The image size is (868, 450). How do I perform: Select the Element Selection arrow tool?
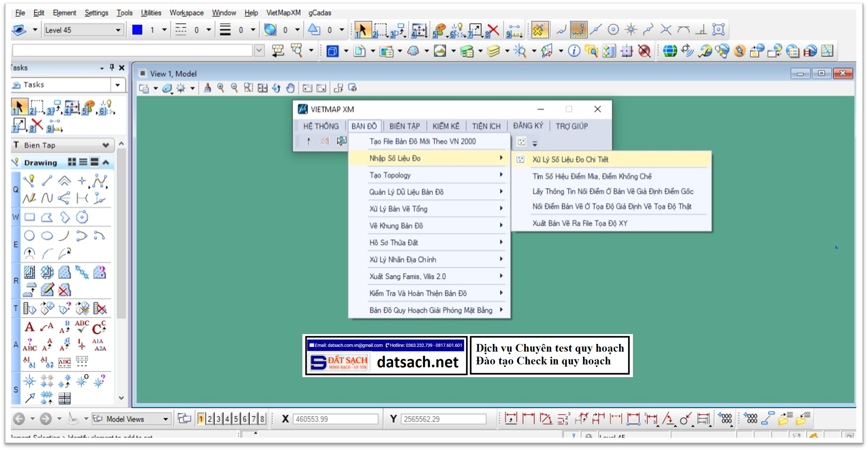[x=361, y=30]
